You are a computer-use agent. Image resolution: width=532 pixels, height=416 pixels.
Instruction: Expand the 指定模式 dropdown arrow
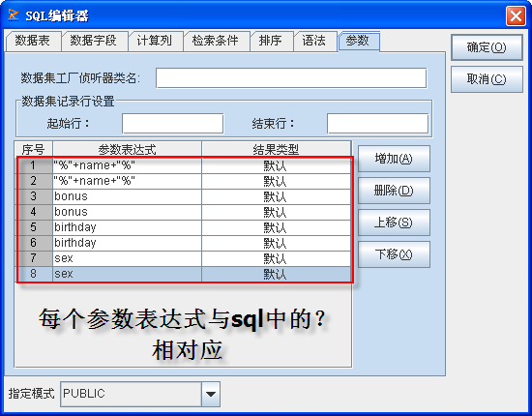point(210,394)
